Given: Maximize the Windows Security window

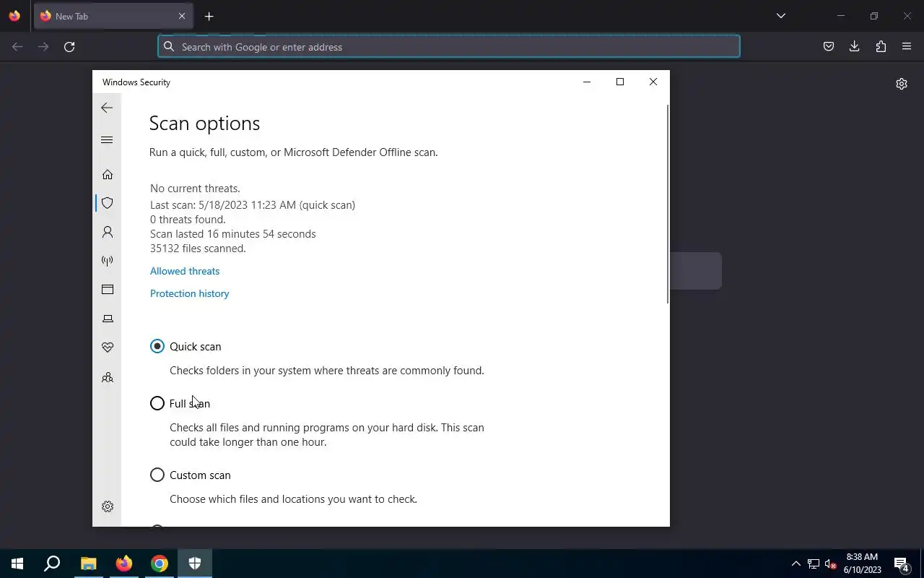Looking at the screenshot, I should [x=620, y=82].
